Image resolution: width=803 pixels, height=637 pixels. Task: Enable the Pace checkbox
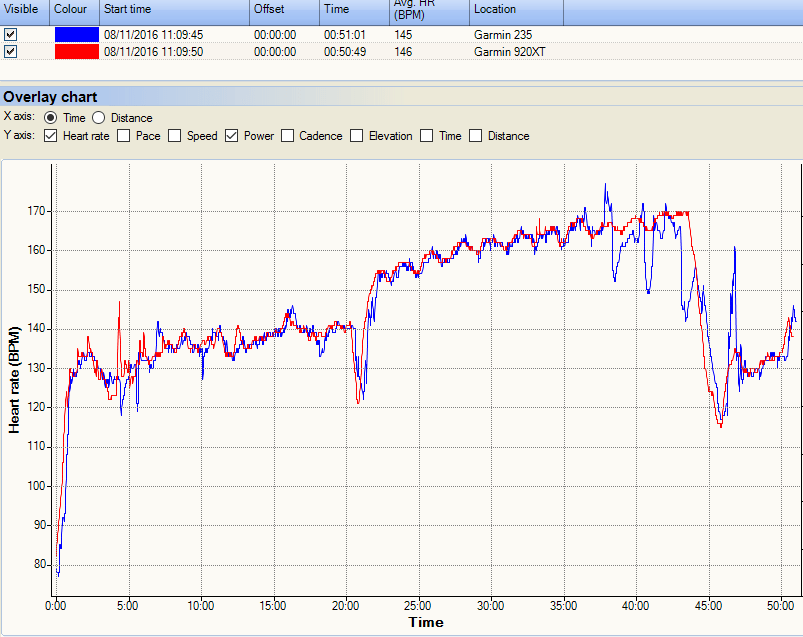(x=123, y=136)
